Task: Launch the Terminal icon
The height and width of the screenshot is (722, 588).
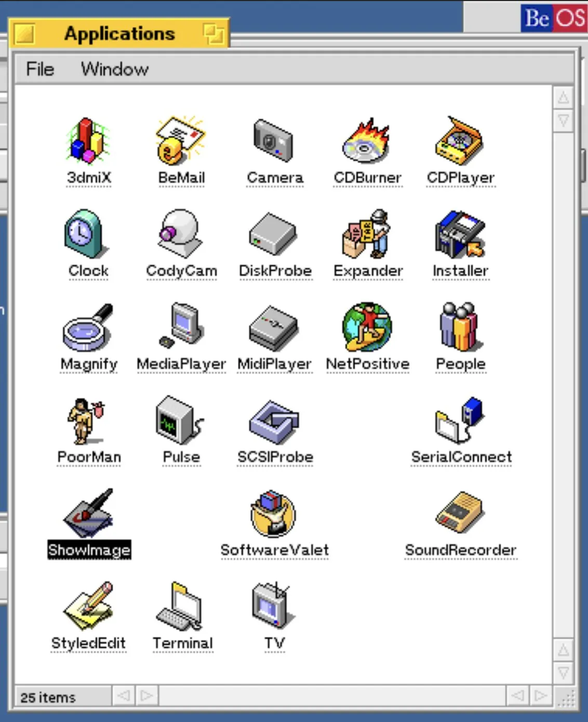Action: click(180, 606)
